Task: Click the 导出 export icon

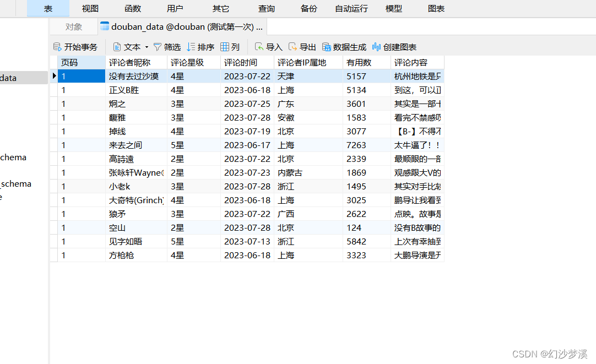Action: tap(302, 47)
